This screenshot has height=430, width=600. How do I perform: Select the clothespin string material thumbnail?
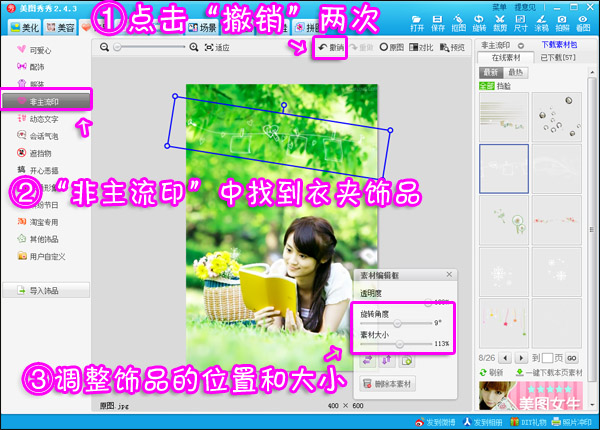click(x=503, y=166)
